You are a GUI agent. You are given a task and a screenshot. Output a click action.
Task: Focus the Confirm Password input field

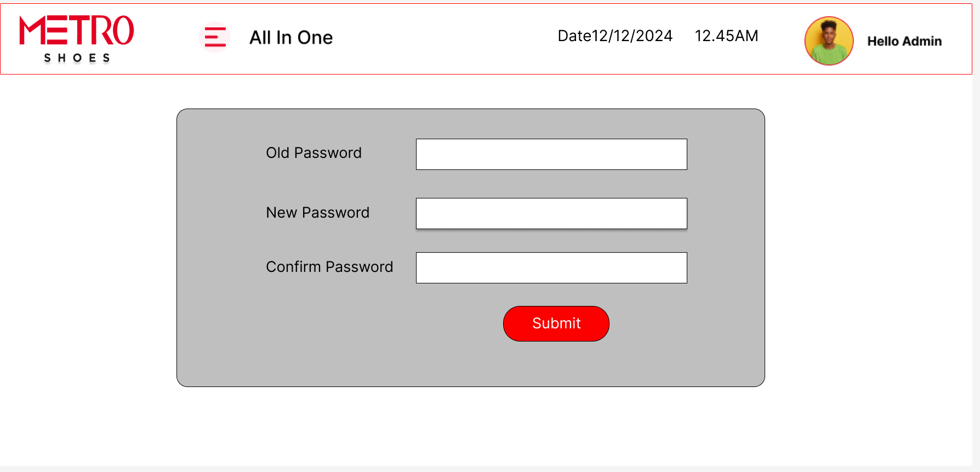551,268
